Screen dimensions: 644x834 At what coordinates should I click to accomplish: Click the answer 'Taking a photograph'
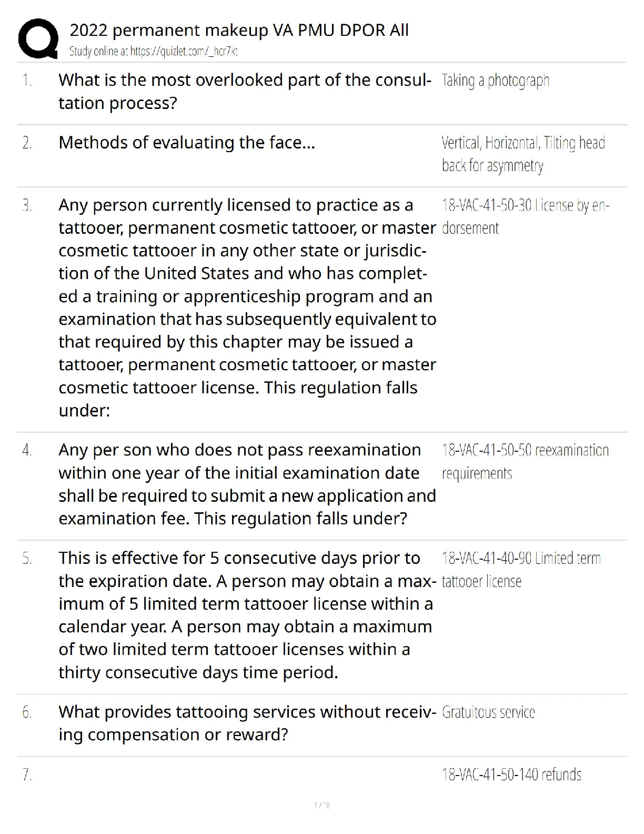coord(495,81)
